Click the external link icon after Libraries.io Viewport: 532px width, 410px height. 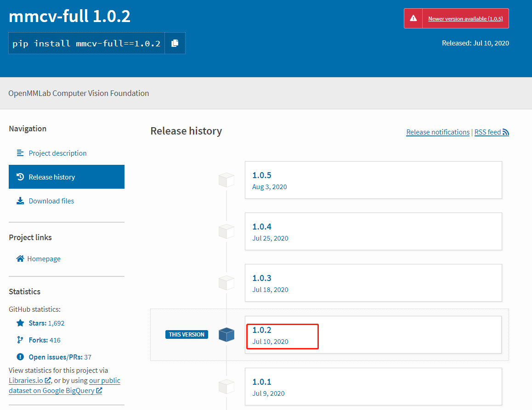(x=48, y=381)
